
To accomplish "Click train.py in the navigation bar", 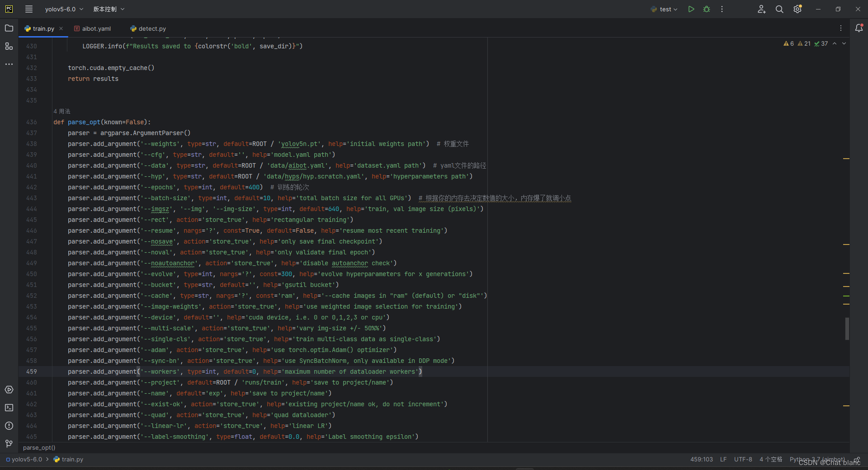I will point(69,459).
